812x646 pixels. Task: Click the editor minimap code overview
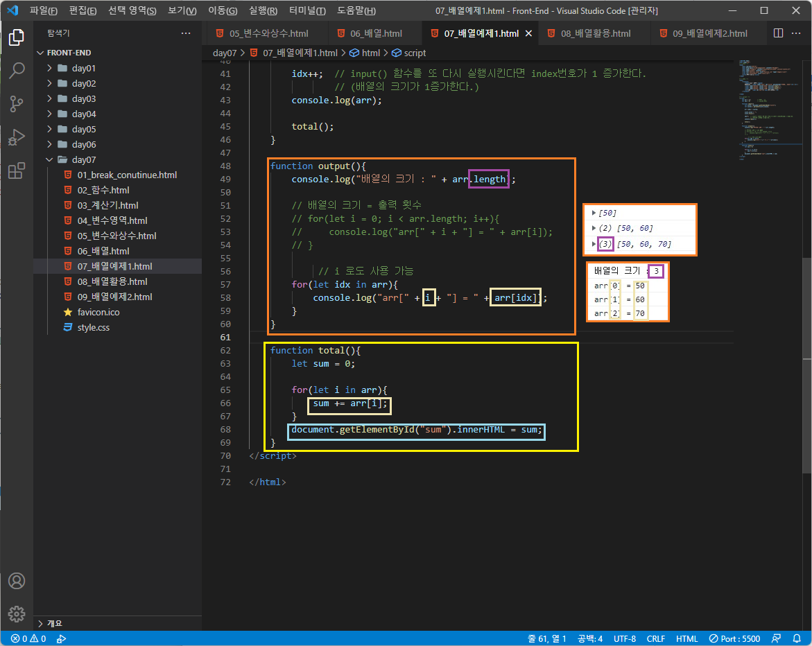(x=769, y=109)
